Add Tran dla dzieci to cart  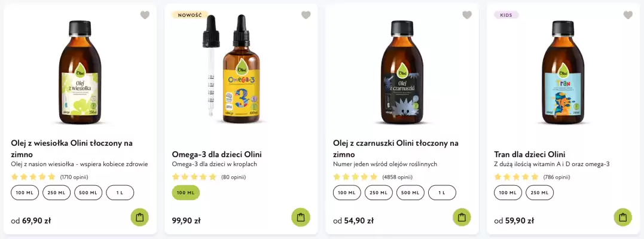pyautogui.click(x=622, y=217)
